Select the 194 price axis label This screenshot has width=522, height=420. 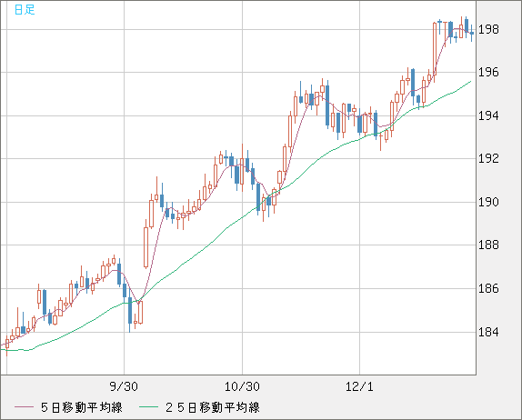pyautogui.click(x=488, y=115)
